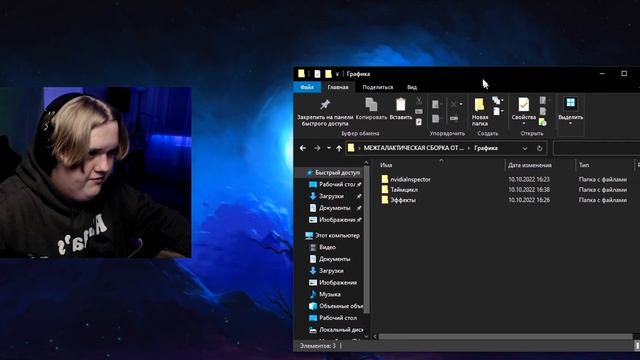Click the file list horizontal scrollbar
This screenshot has width=640, height=360.
tap(505, 337)
